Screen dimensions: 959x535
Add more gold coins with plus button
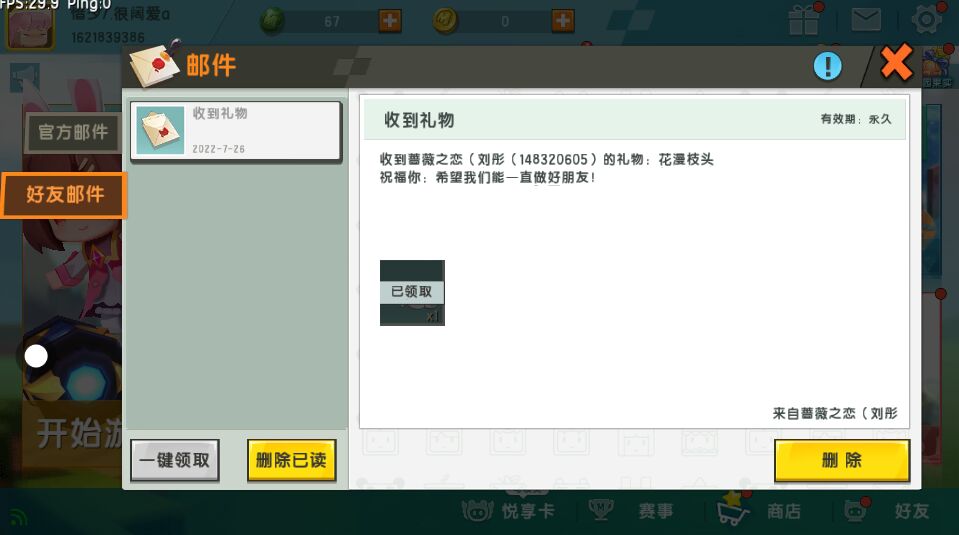point(563,21)
